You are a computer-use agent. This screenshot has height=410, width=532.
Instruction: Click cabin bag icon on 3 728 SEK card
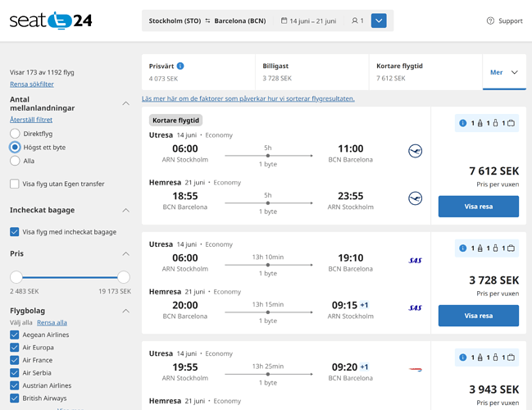point(495,248)
